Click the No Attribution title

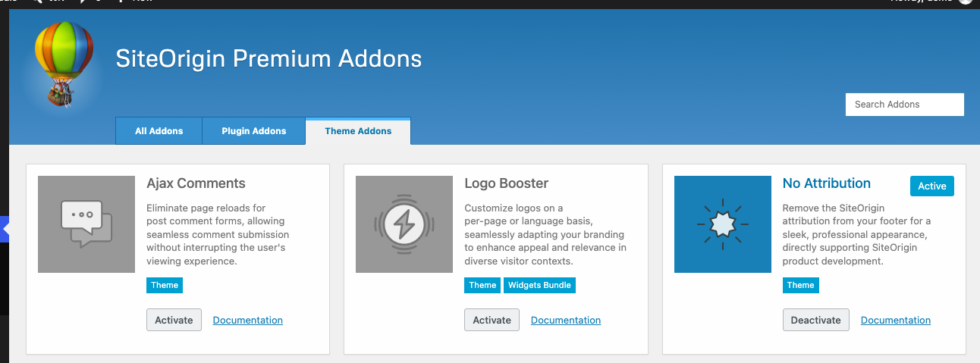tap(827, 183)
